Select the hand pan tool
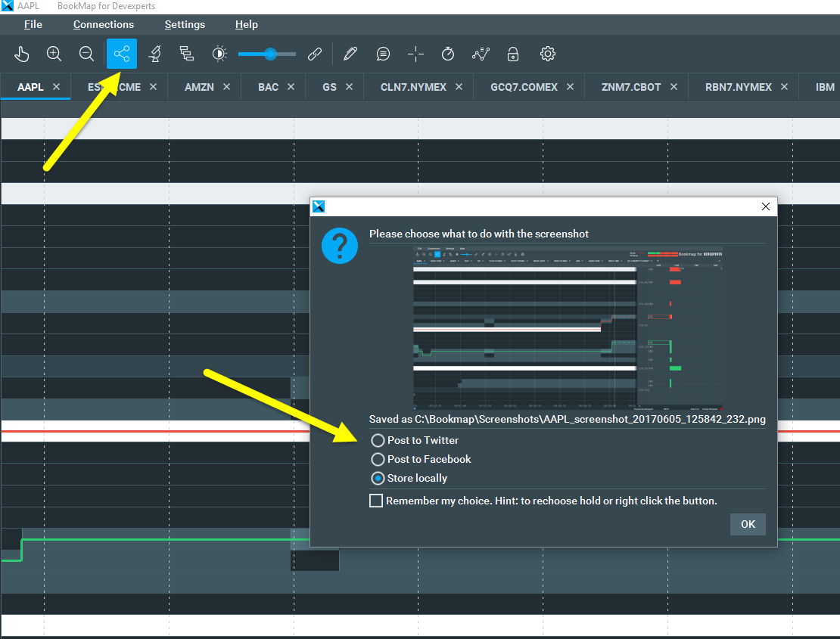The width and height of the screenshot is (840, 639). [21, 54]
